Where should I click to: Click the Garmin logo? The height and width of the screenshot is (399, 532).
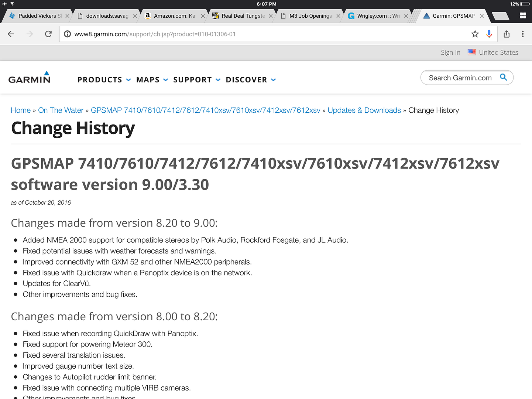pyautogui.click(x=29, y=78)
